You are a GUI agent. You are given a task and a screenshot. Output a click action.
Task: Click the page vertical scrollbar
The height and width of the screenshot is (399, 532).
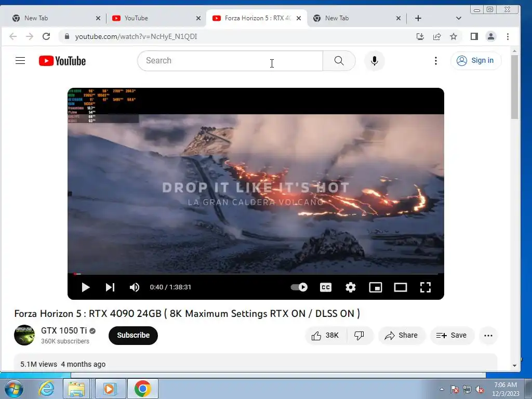point(515,87)
